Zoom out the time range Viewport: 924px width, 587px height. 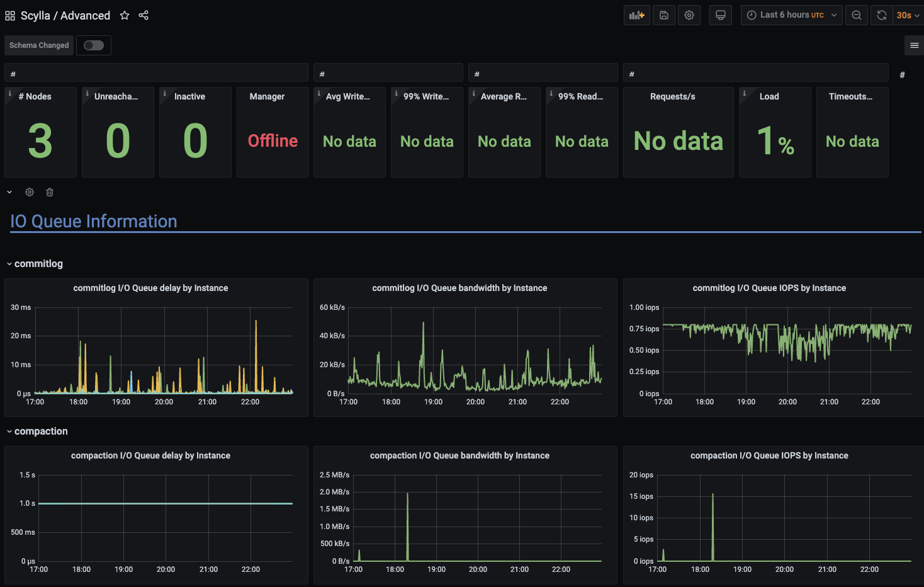click(857, 15)
